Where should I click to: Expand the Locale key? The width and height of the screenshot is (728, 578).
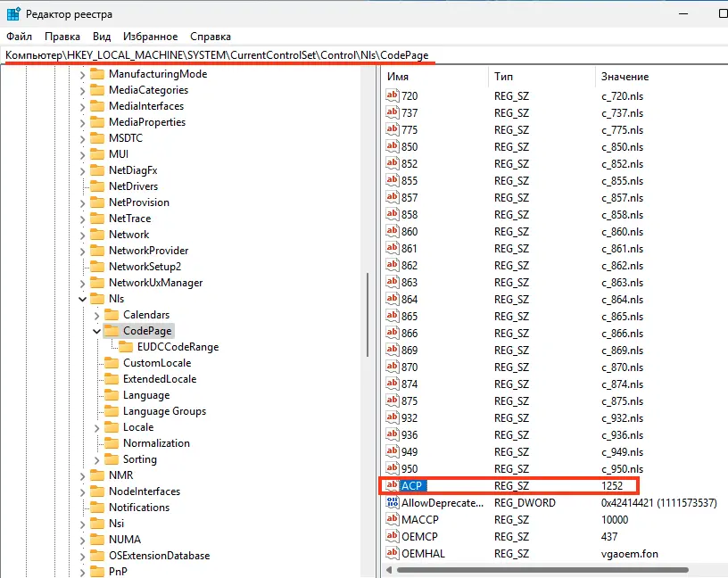(96, 427)
